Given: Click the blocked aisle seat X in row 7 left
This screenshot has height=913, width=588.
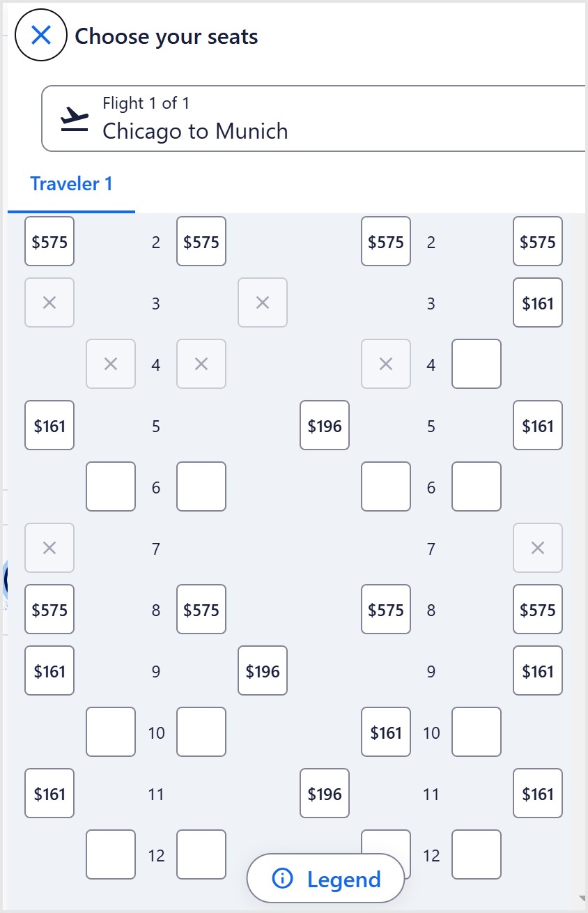Looking at the screenshot, I should [49, 548].
